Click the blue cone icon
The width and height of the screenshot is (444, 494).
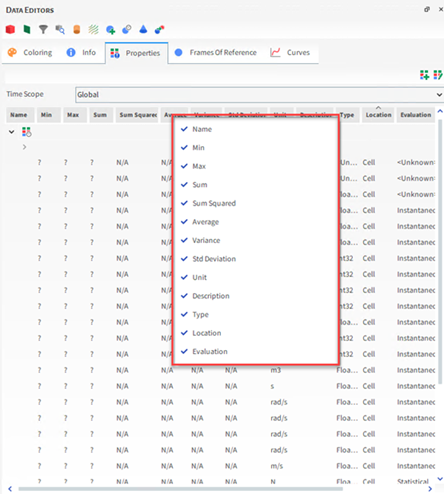pyautogui.click(x=143, y=30)
